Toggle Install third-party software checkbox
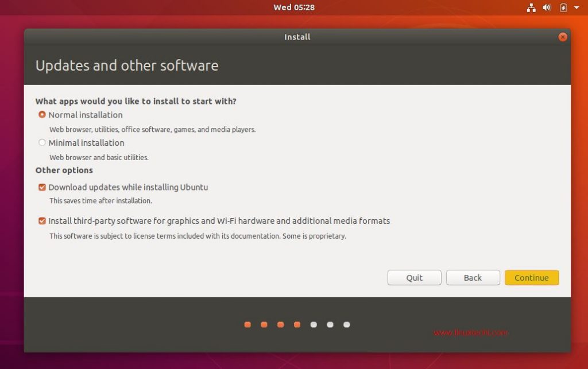 (42, 221)
